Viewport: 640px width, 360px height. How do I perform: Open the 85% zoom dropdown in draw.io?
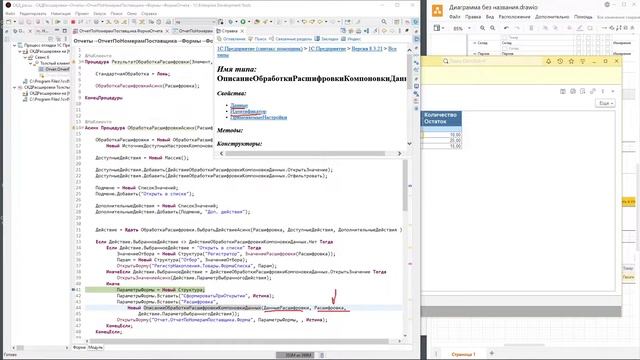(462, 28)
